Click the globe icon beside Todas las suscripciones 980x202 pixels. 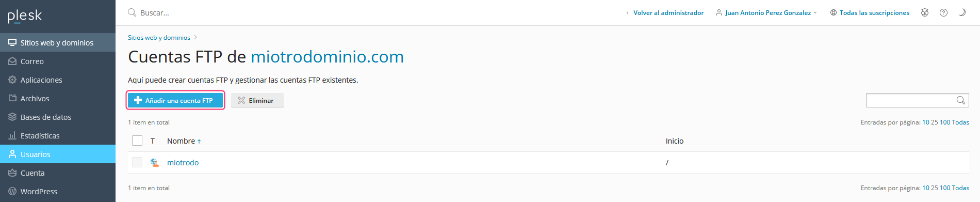(x=834, y=13)
